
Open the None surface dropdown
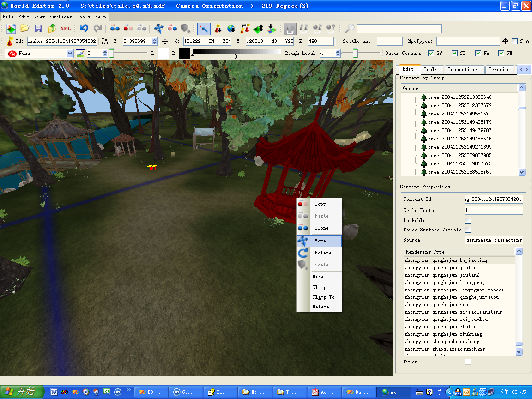point(70,54)
